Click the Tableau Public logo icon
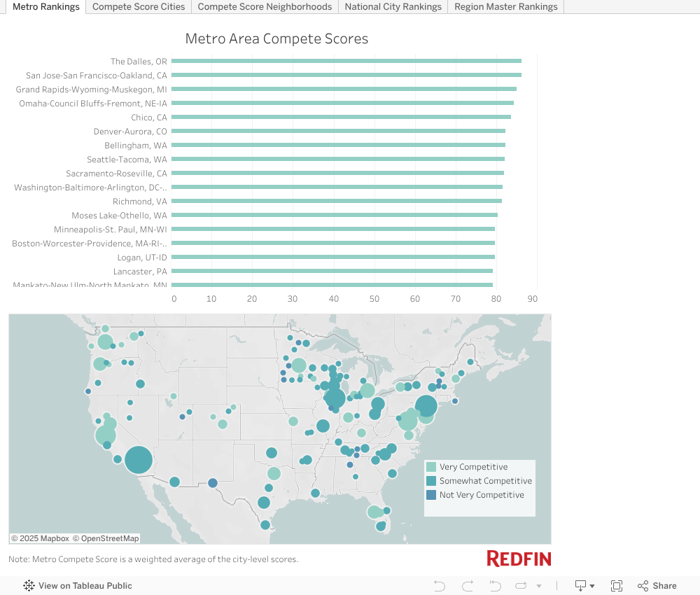Image resolution: width=700 pixels, height=595 pixels. coord(29,586)
